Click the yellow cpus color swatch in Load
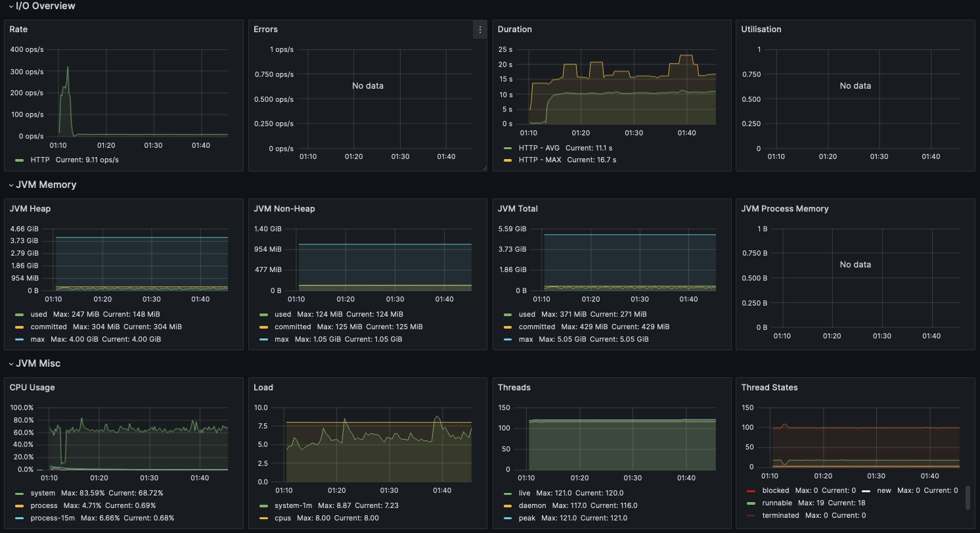 click(x=263, y=518)
